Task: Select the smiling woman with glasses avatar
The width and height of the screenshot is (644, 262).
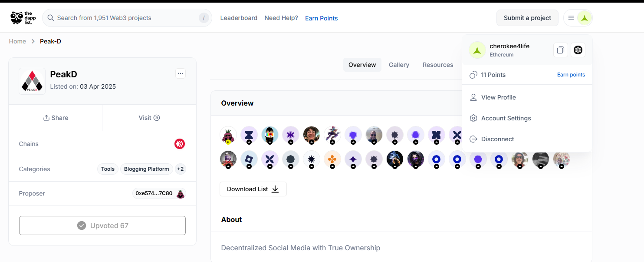Action: [x=312, y=135]
